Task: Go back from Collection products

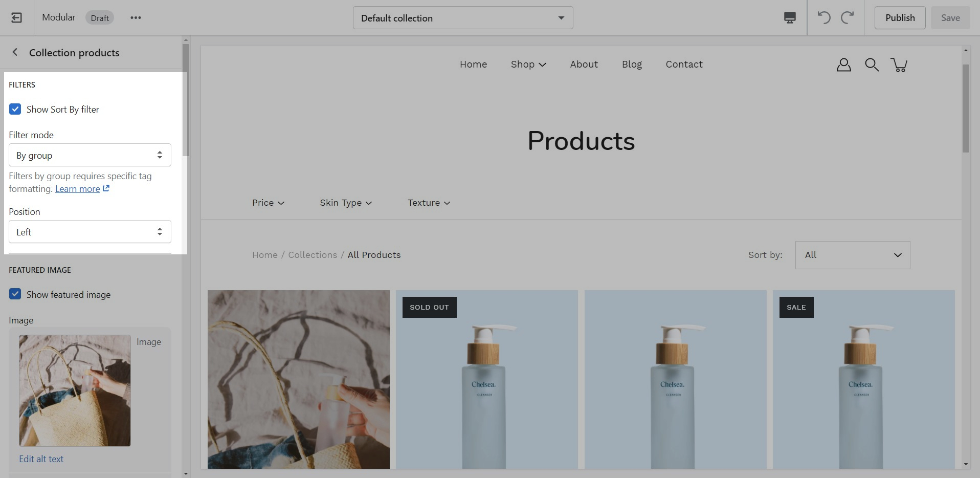Action: point(15,52)
